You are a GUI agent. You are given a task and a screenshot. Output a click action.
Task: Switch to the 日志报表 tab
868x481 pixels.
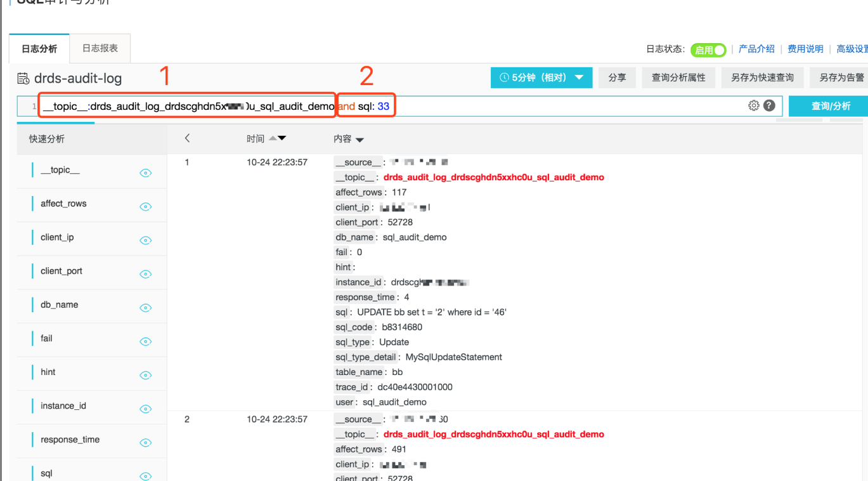tap(100, 48)
